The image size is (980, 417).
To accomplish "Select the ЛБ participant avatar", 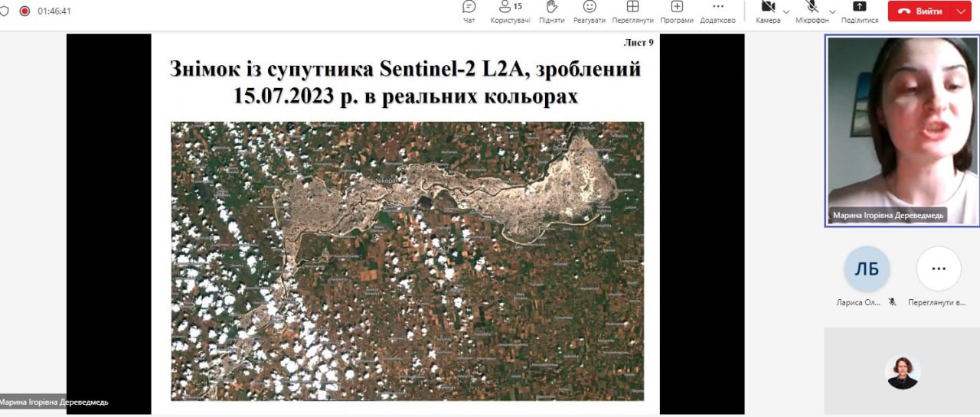I will coord(867,269).
